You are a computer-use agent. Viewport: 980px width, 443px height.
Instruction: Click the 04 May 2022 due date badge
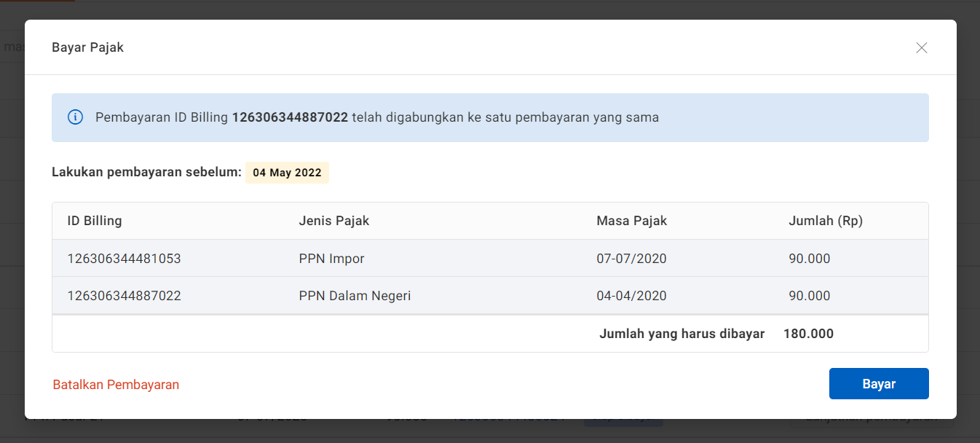(x=287, y=173)
